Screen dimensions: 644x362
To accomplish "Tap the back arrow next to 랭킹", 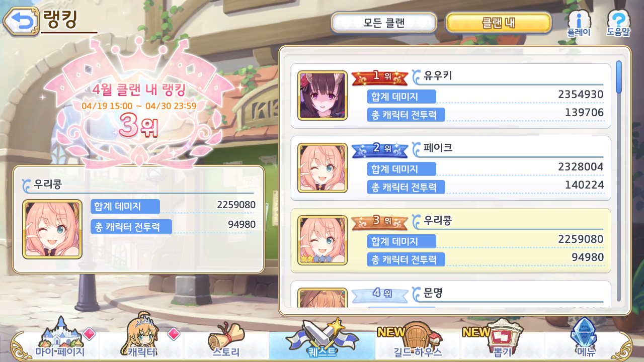I will coord(21,22).
